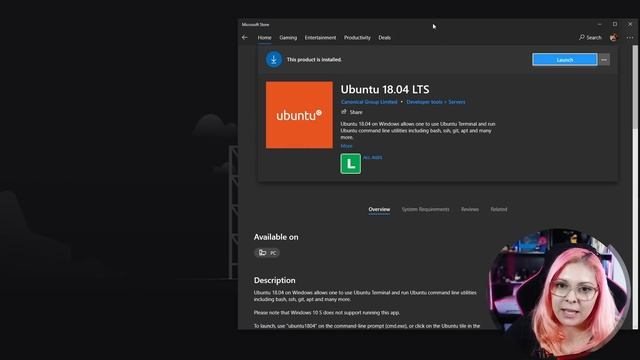Image resolution: width=640 pixels, height=360 pixels.
Task: Select the Productivity tab
Action: (x=357, y=38)
